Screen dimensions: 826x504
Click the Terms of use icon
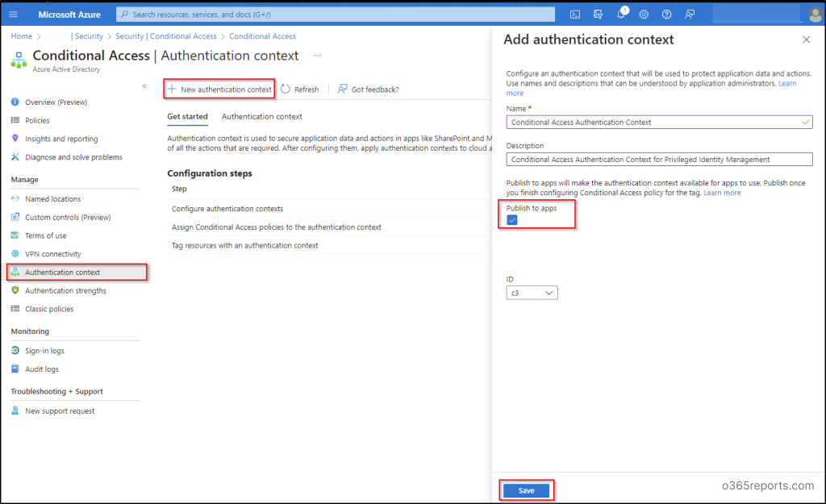(x=15, y=235)
